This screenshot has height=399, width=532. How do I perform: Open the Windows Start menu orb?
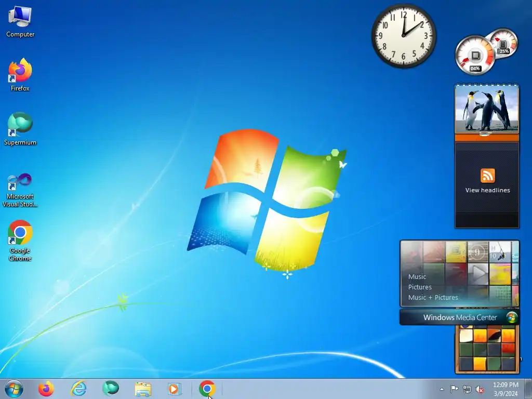14,389
